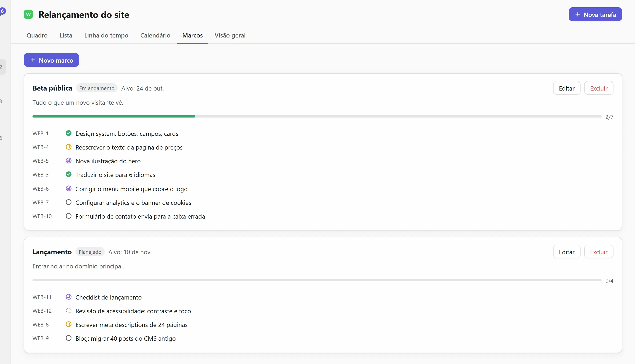Viewport: 635px width, 364px height.
Task: Switch to the Quadro tab
Action: [37, 35]
